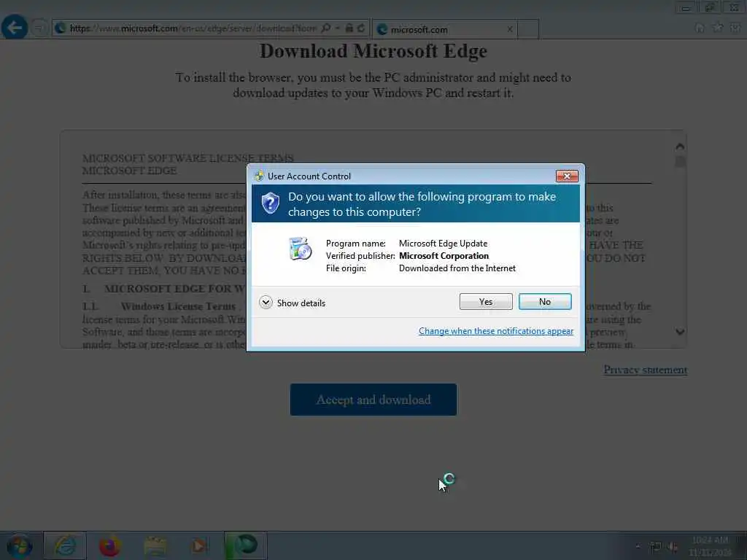
Task: Click the taskbar clock and date
Action: point(710,546)
